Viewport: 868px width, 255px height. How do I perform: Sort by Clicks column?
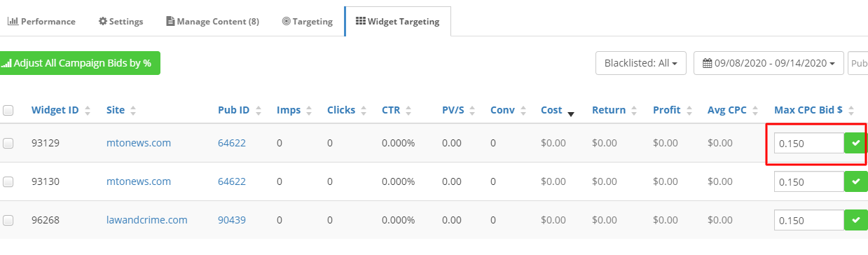346,110
